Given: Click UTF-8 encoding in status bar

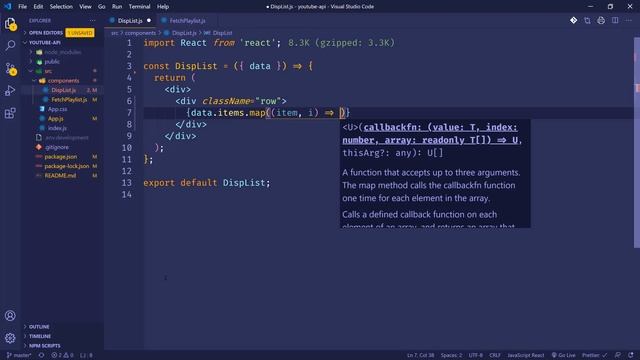Looking at the screenshot, I should coord(476,355).
